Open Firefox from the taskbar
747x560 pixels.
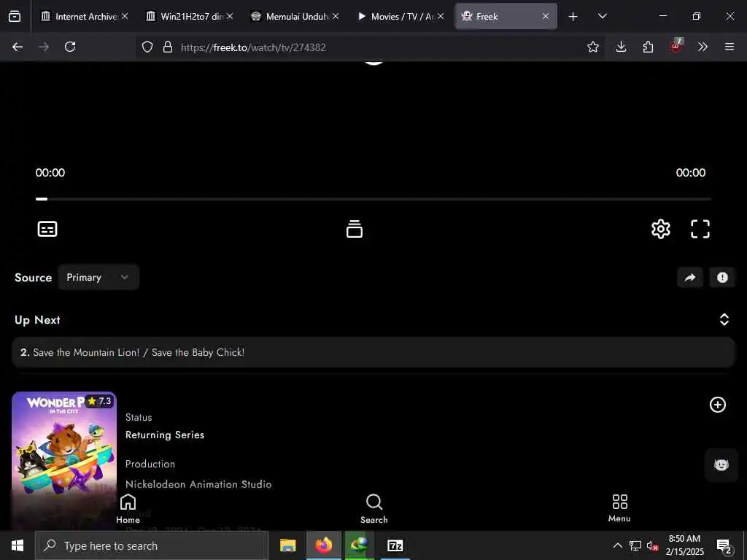[323, 545]
